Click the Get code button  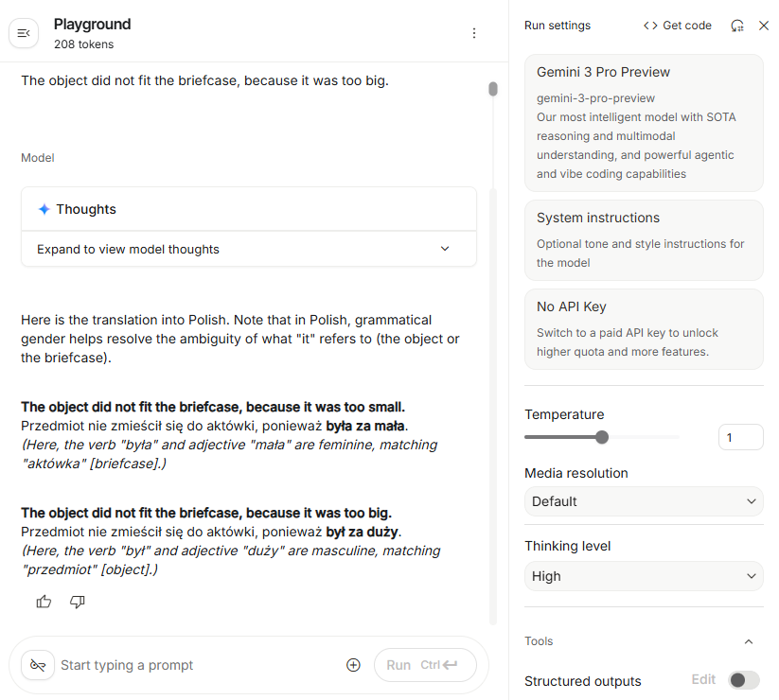(x=677, y=26)
